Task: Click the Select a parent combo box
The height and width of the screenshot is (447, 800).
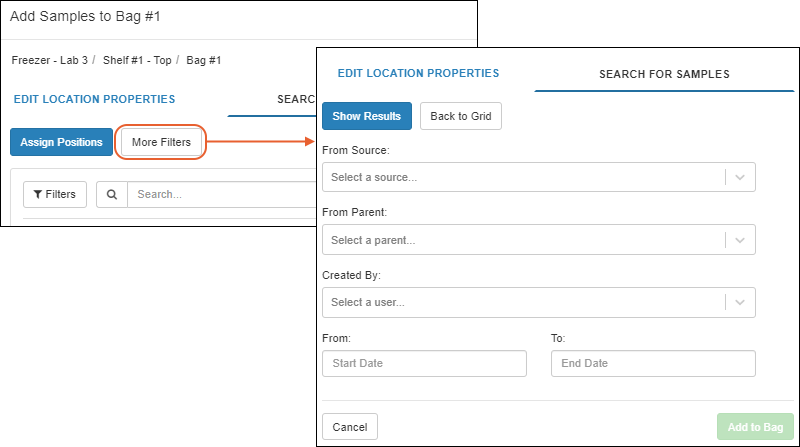Action: click(x=539, y=240)
